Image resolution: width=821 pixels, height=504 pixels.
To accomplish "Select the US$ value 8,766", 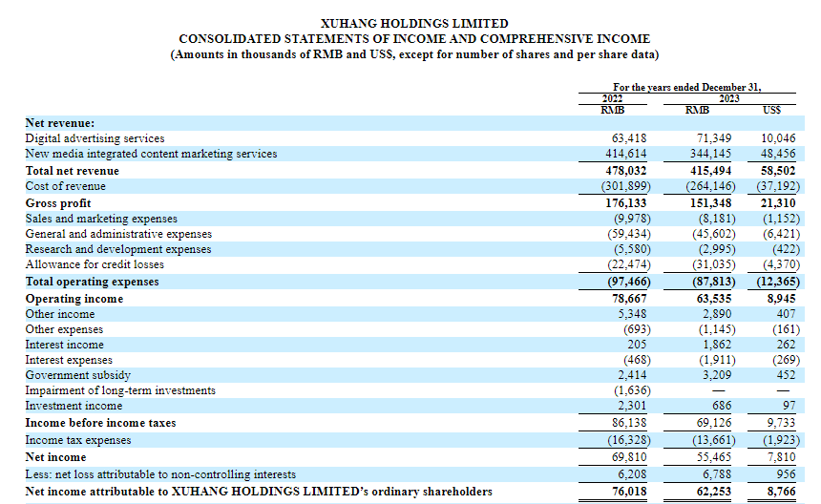I will click(781, 492).
